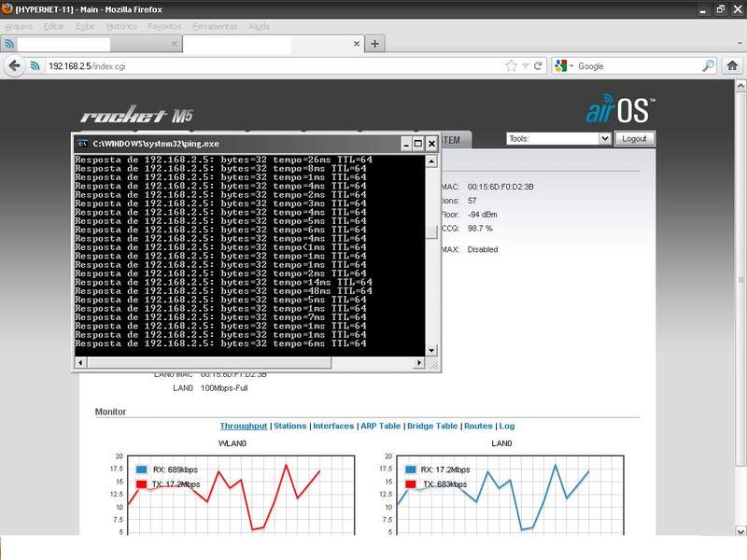
Task: Click the Firefox logo in title bar
Action: click(x=7, y=8)
